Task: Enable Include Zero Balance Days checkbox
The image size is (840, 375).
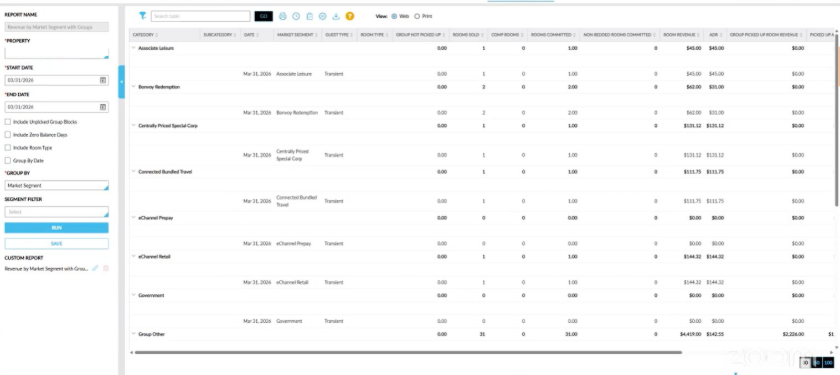Action: click(x=8, y=135)
